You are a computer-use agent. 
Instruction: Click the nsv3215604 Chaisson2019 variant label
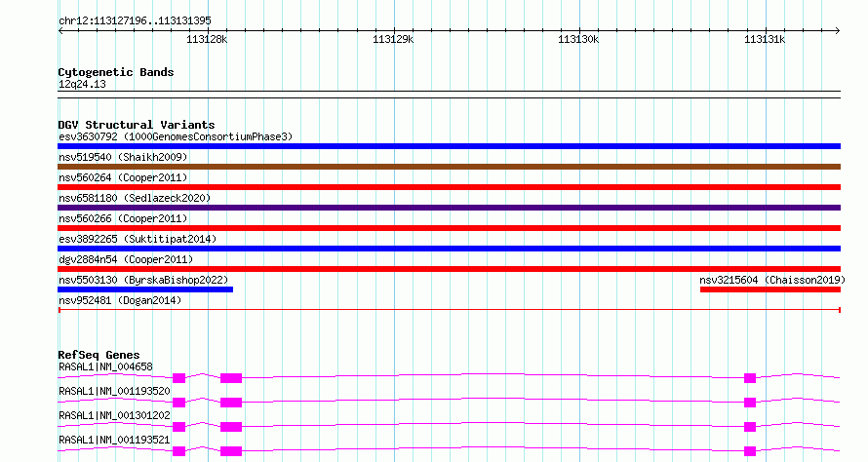point(772,280)
